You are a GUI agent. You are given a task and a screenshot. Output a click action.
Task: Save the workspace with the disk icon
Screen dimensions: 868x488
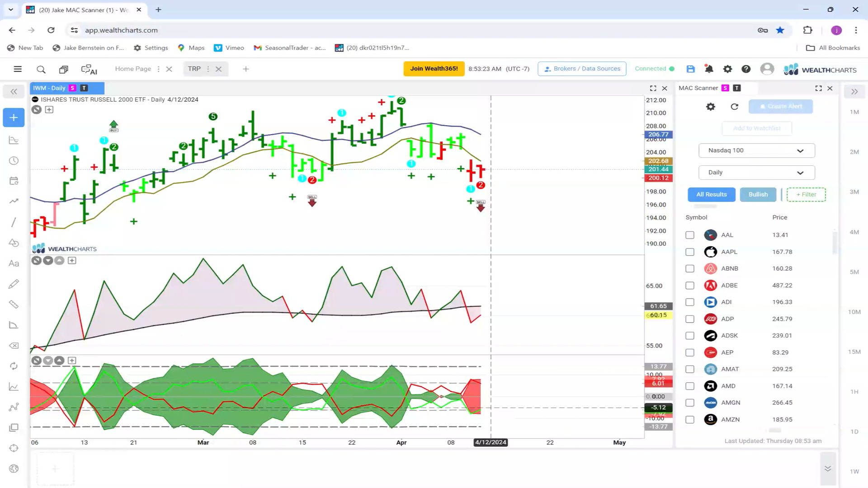pos(690,69)
